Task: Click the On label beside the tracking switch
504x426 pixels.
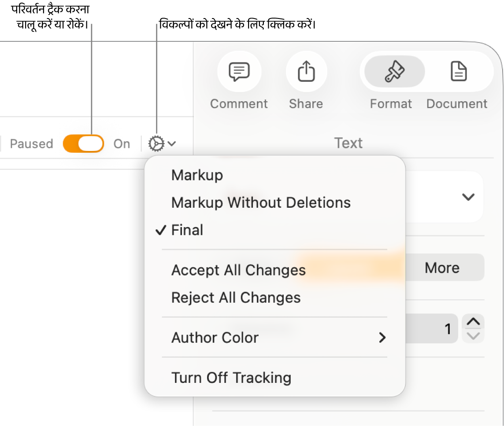Action: (122, 144)
